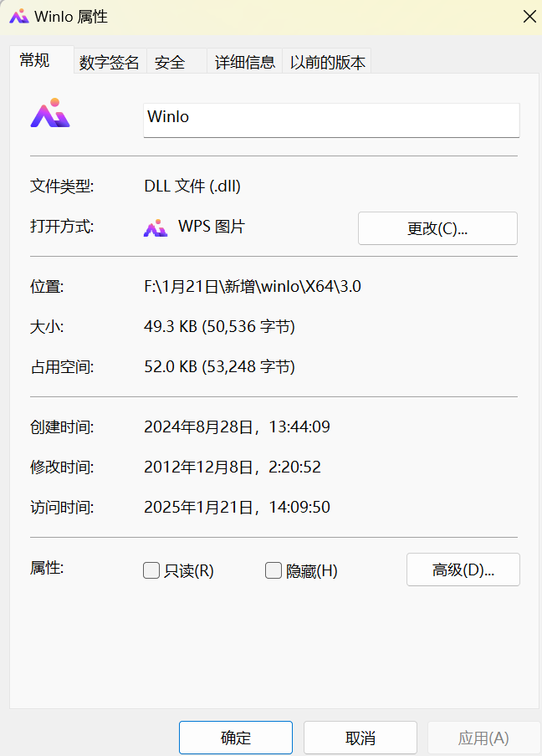
Task: Click the large Winlo file icon
Action: pos(50,113)
